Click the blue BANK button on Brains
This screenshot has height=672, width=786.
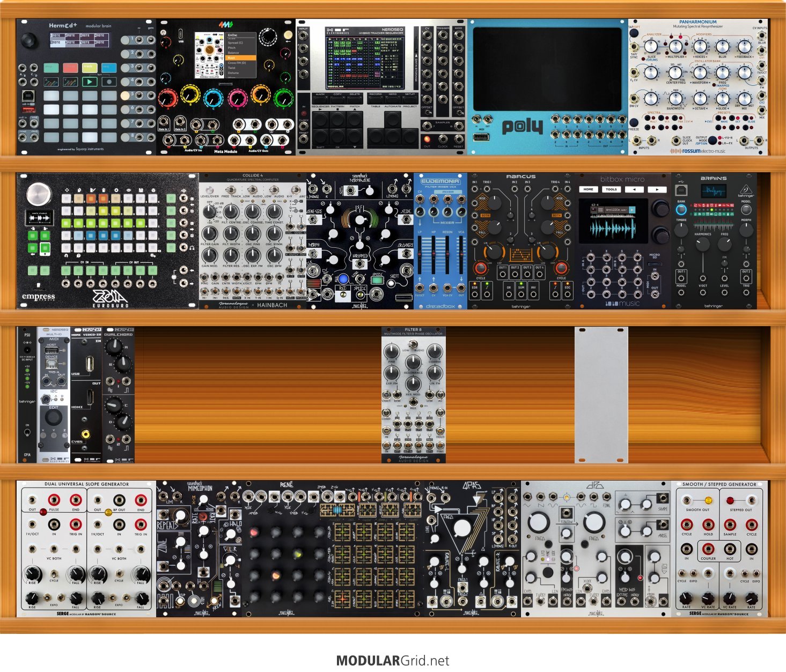click(681, 209)
